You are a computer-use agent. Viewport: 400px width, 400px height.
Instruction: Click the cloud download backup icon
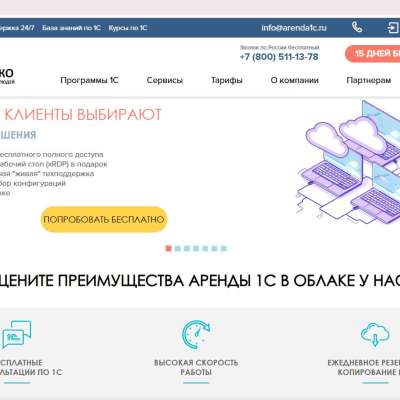(x=375, y=334)
